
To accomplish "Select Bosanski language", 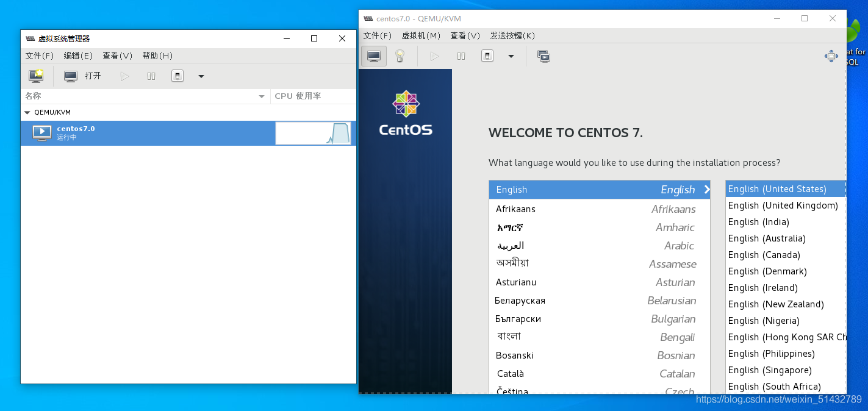I will point(600,356).
